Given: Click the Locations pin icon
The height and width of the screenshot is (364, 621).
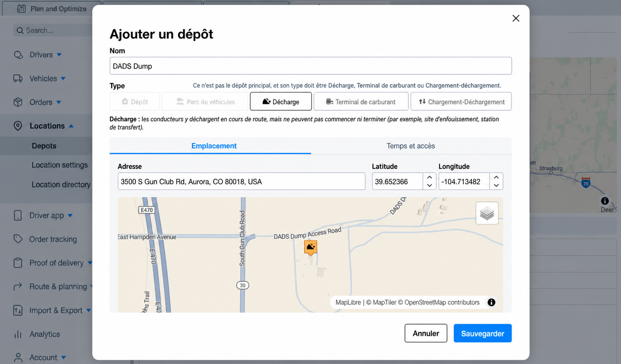Looking at the screenshot, I should (x=18, y=126).
